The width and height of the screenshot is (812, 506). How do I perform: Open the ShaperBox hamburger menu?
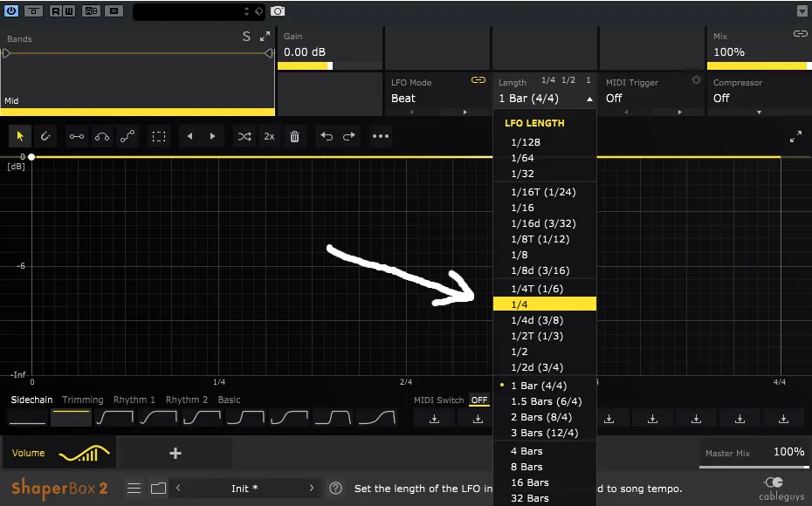(x=134, y=488)
